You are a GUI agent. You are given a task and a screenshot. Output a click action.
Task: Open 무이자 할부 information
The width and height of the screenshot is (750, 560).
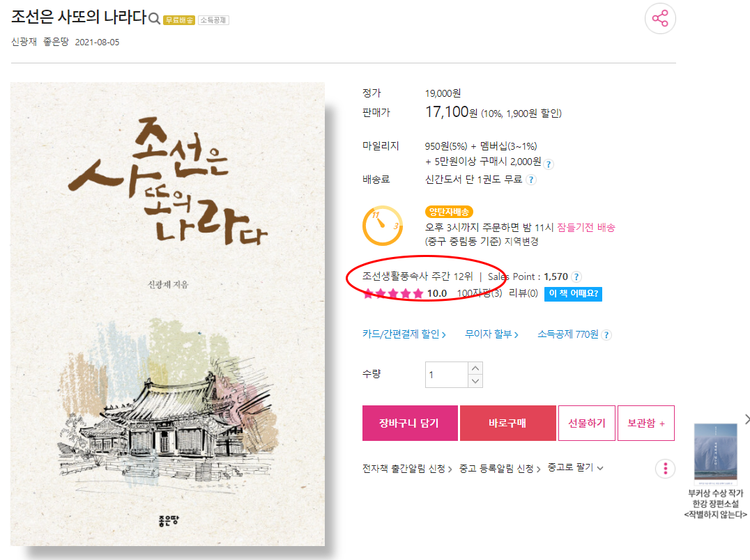pyautogui.click(x=491, y=334)
